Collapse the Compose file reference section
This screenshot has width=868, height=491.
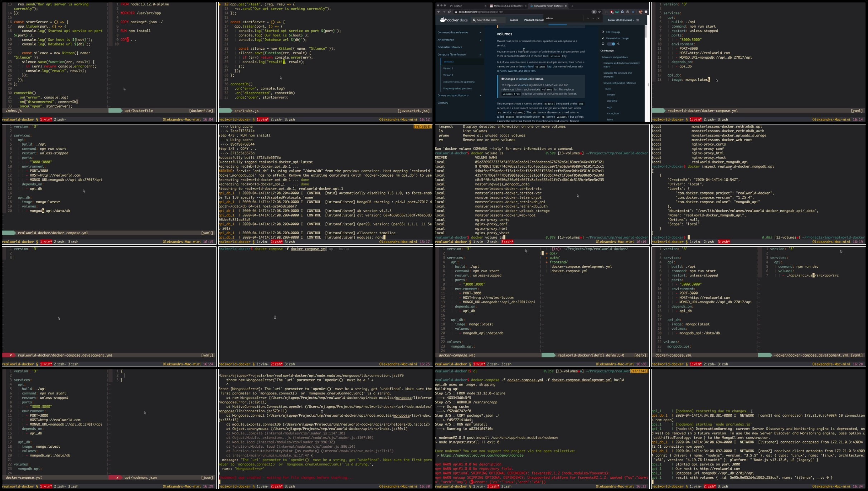(x=480, y=55)
